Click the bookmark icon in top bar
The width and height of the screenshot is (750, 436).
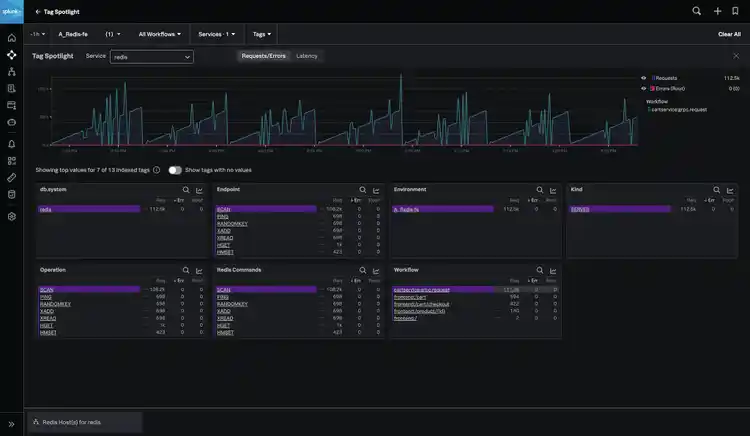pos(735,11)
